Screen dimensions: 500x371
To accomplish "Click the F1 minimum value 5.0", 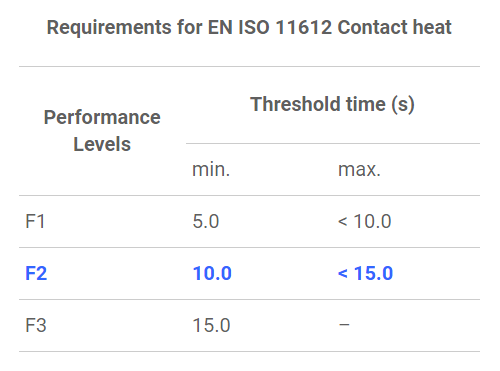I will coord(206,221).
